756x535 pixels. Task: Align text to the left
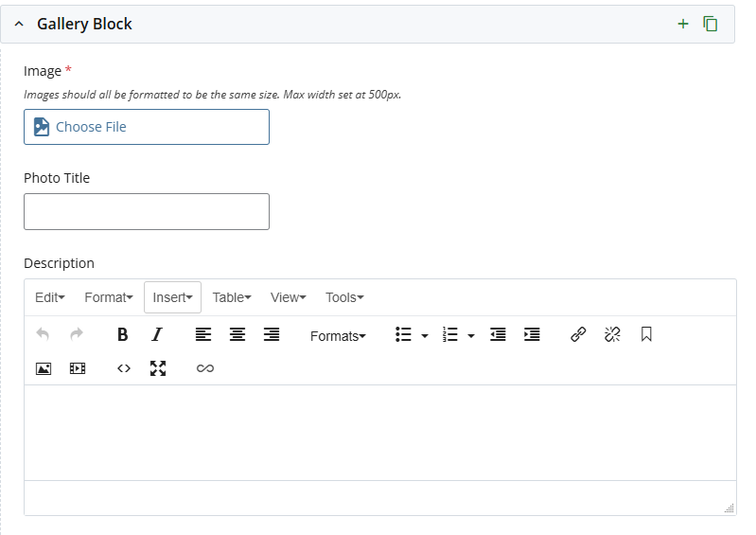[x=203, y=334]
